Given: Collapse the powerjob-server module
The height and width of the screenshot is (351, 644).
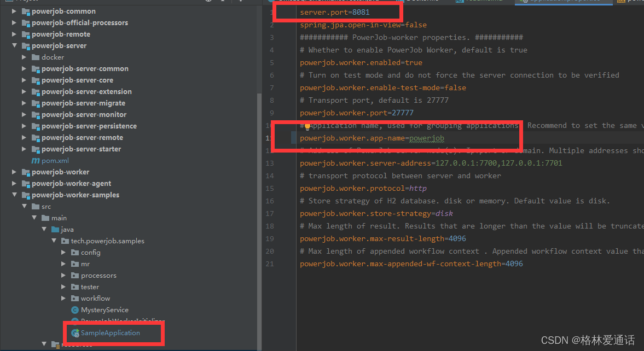Looking at the screenshot, I should (x=14, y=45).
